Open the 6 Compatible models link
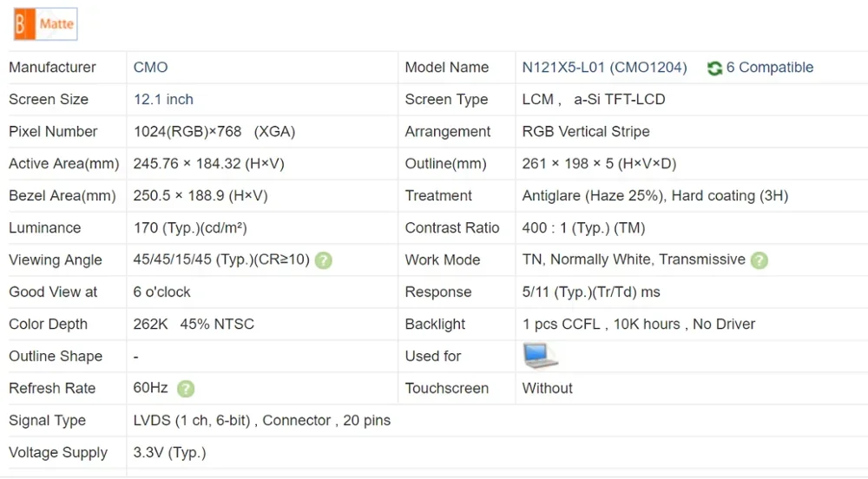This screenshot has height=479, width=868. pyautogui.click(x=770, y=68)
